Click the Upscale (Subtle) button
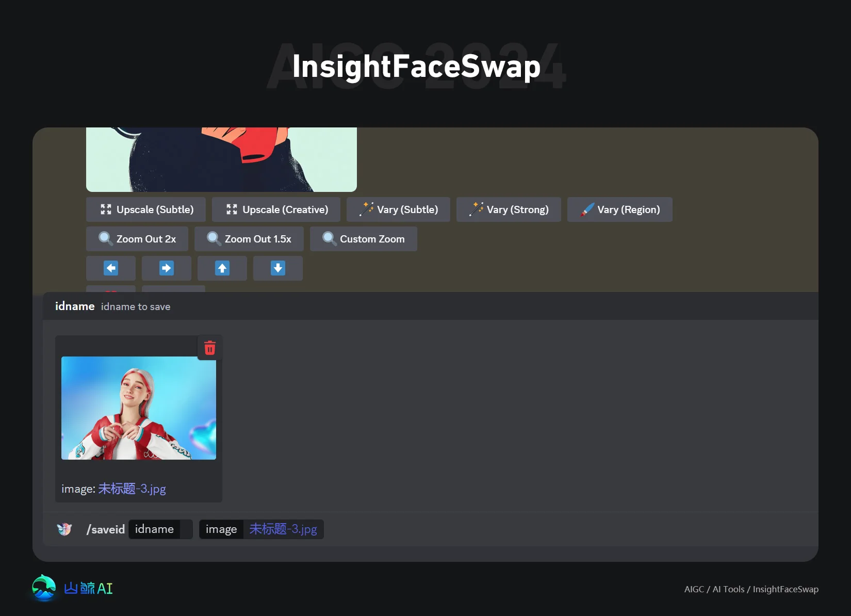The image size is (851, 616). [x=145, y=209]
